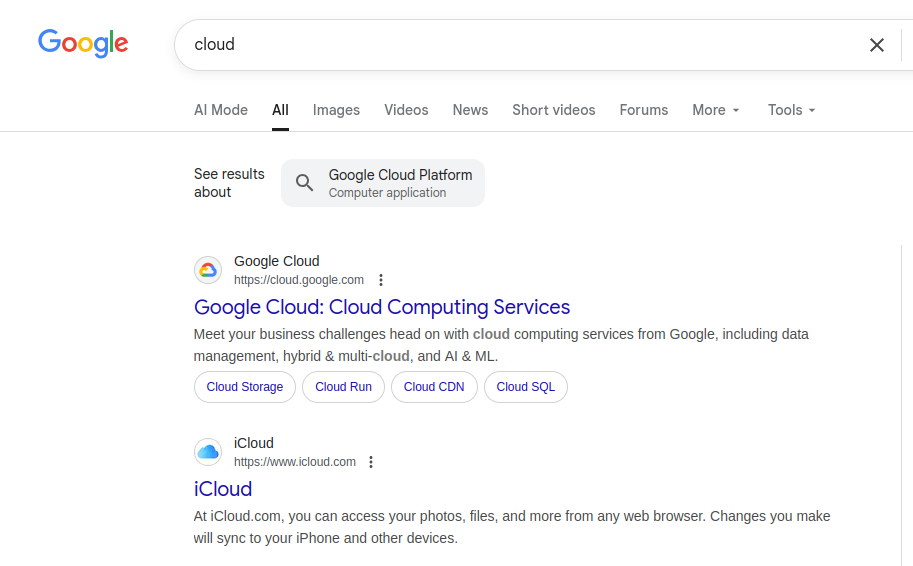Click the Google Cloud favicon

click(208, 270)
